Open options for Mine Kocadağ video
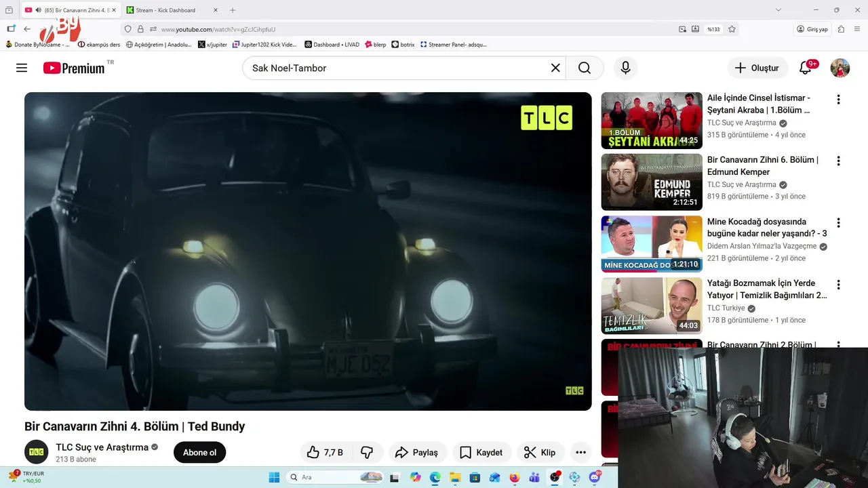The height and width of the screenshot is (488, 868). click(838, 223)
